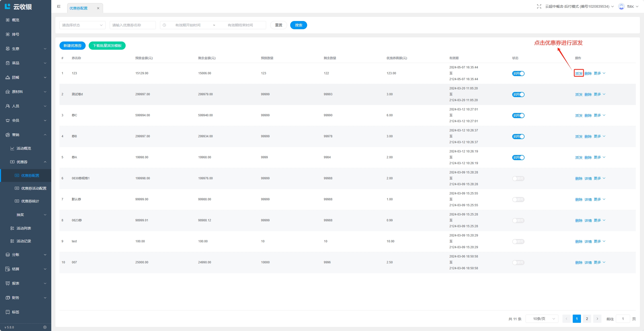Open the settings gear icon beside version
This screenshot has width=644, height=331.
pos(45,327)
